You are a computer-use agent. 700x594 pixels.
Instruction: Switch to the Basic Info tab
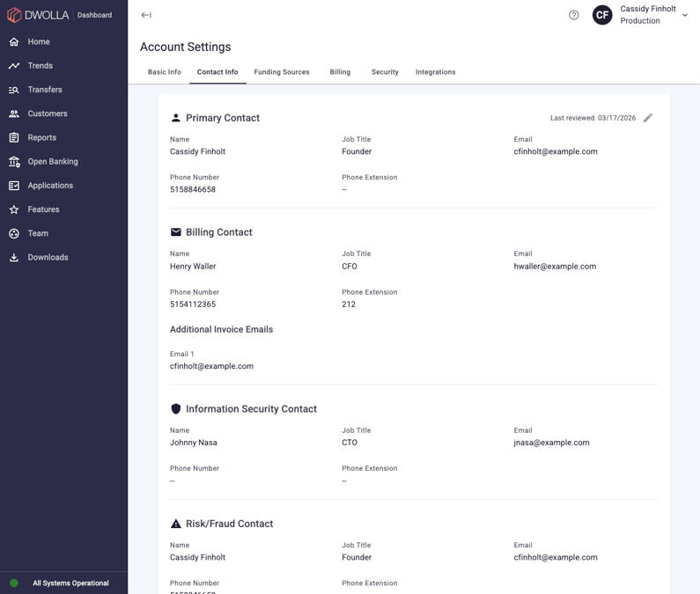click(x=165, y=72)
